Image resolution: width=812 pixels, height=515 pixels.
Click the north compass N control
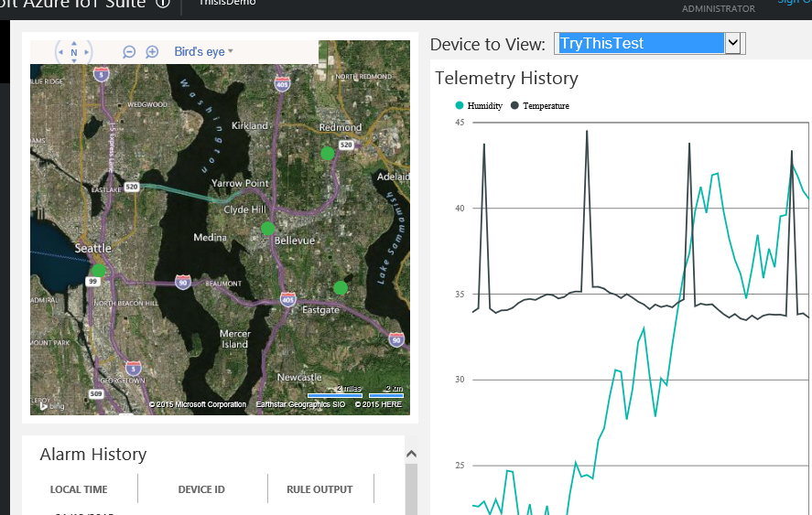[x=74, y=52]
